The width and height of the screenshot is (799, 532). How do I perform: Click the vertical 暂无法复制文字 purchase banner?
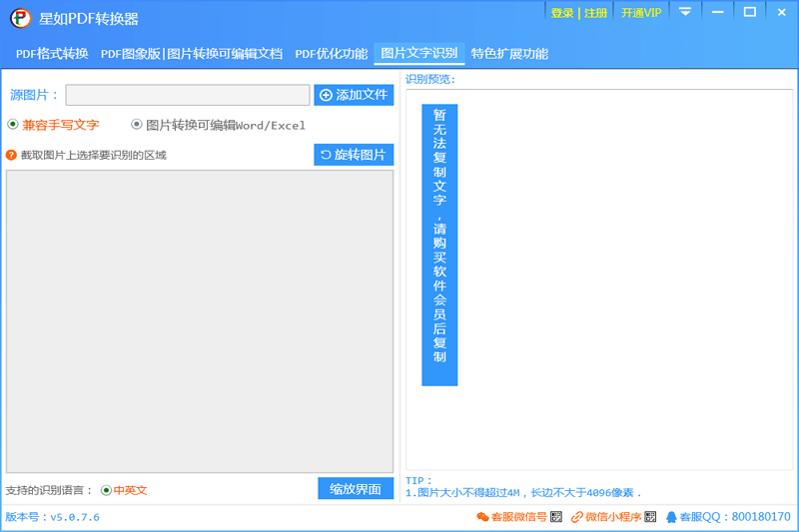point(439,245)
